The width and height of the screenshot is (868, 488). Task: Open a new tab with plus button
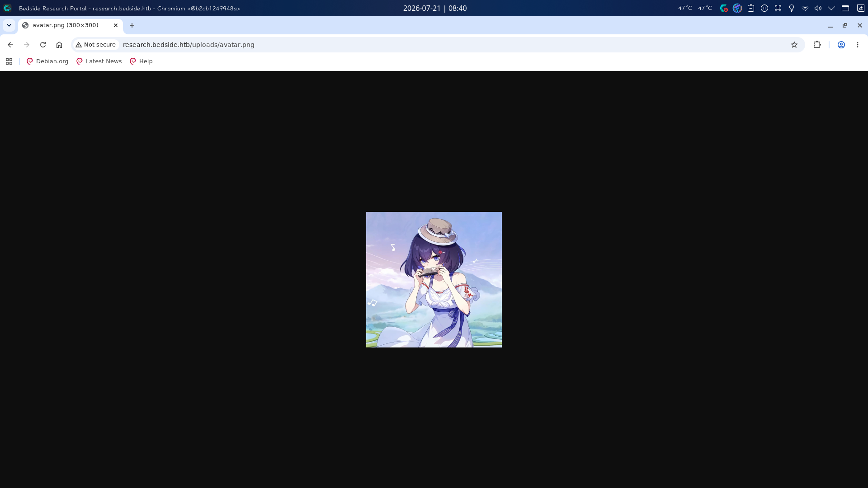(132, 25)
